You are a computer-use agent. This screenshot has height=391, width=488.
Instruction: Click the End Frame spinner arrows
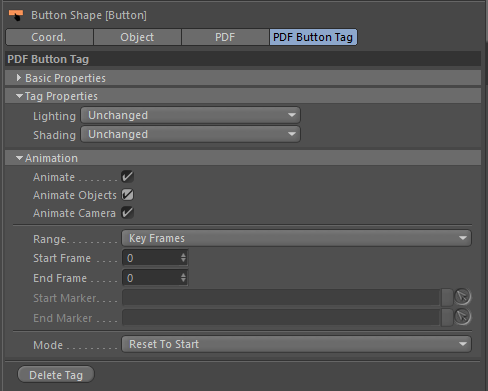click(183, 278)
